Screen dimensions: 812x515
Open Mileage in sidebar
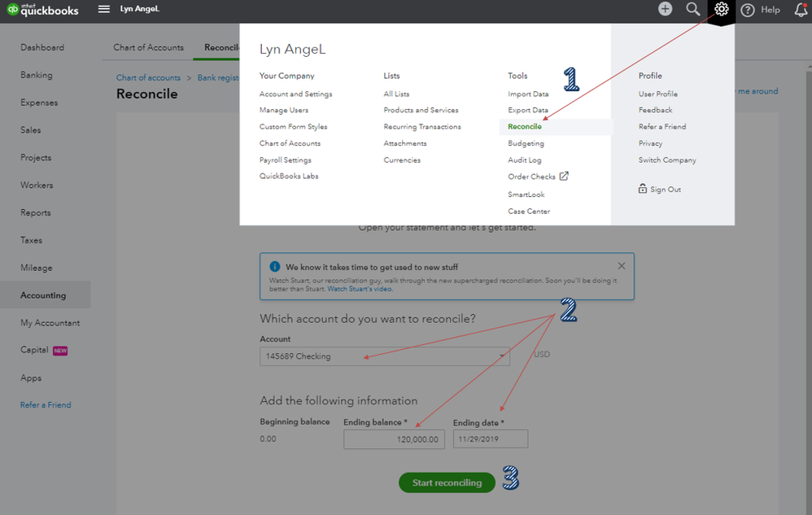37,268
